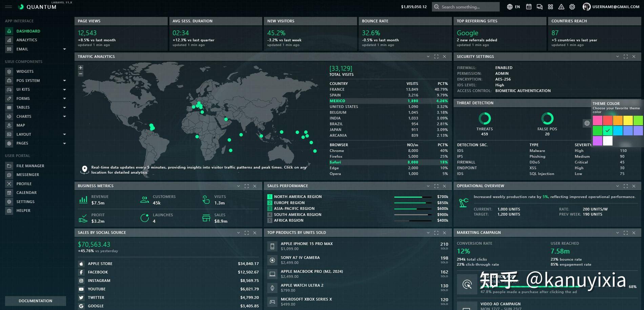The width and height of the screenshot is (644, 310).
Task: Select the checked teal theme color
Action: tap(608, 130)
